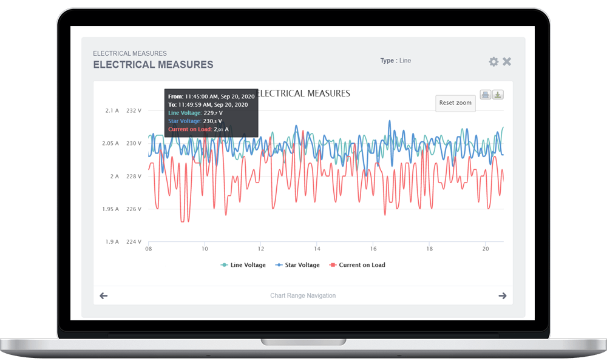Click the 12 hour mark on x-axis
This screenshot has width=607, height=364.
(x=261, y=249)
